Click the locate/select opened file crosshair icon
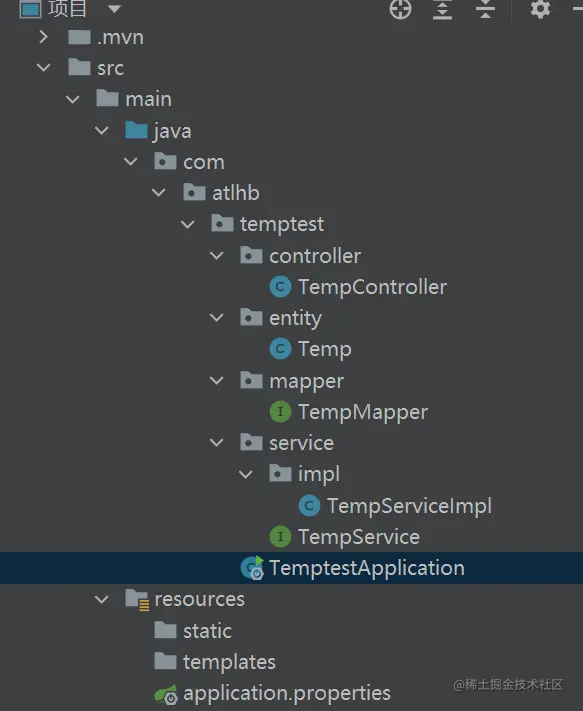Viewport: 583px width, 711px height. click(400, 9)
